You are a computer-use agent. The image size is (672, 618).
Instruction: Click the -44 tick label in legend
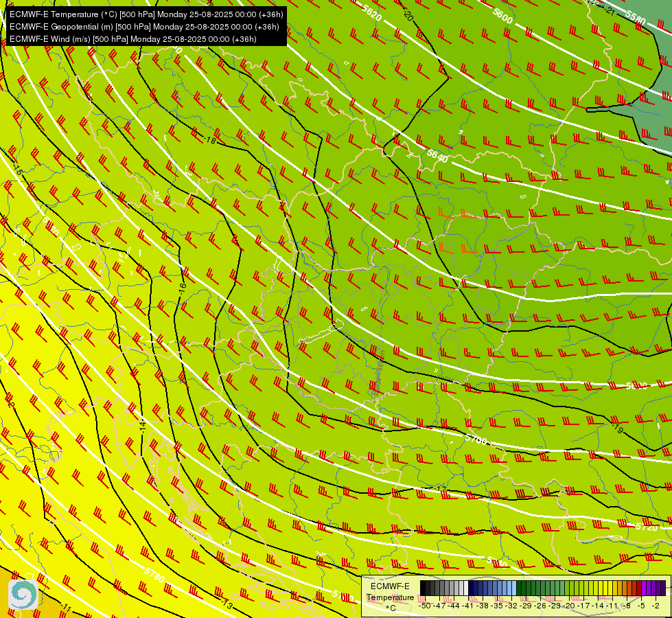pos(454,606)
